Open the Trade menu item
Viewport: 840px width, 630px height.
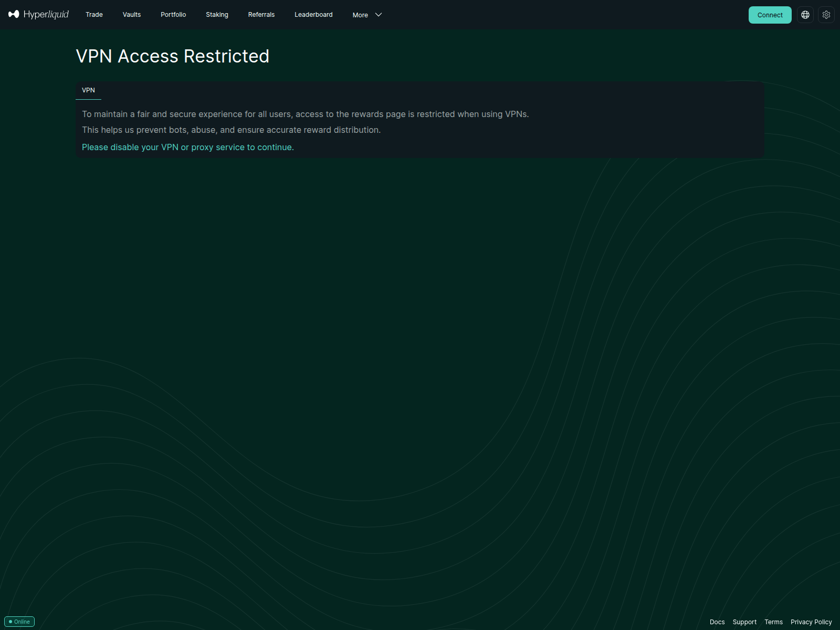click(x=94, y=15)
